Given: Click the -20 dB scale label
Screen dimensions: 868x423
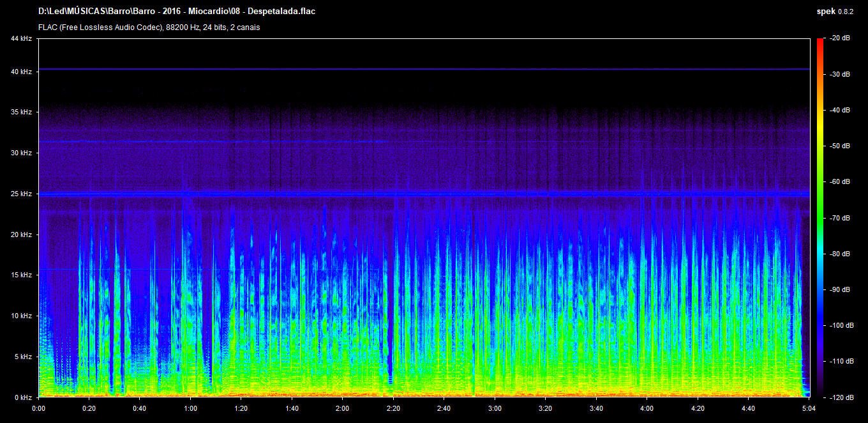Looking at the screenshot, I should coord(839,38).
